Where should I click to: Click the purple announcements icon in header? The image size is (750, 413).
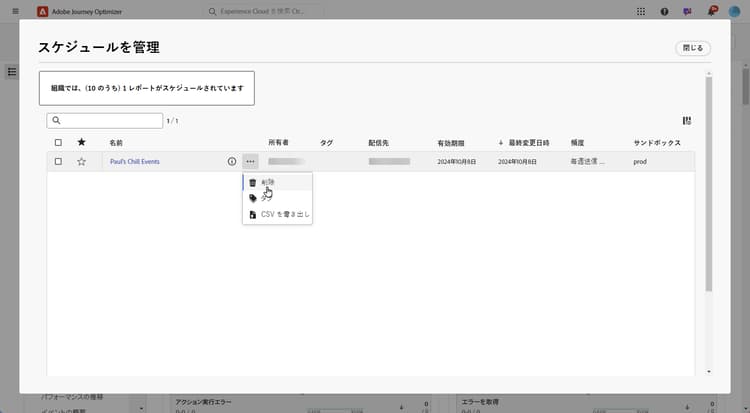coord(687,11)
